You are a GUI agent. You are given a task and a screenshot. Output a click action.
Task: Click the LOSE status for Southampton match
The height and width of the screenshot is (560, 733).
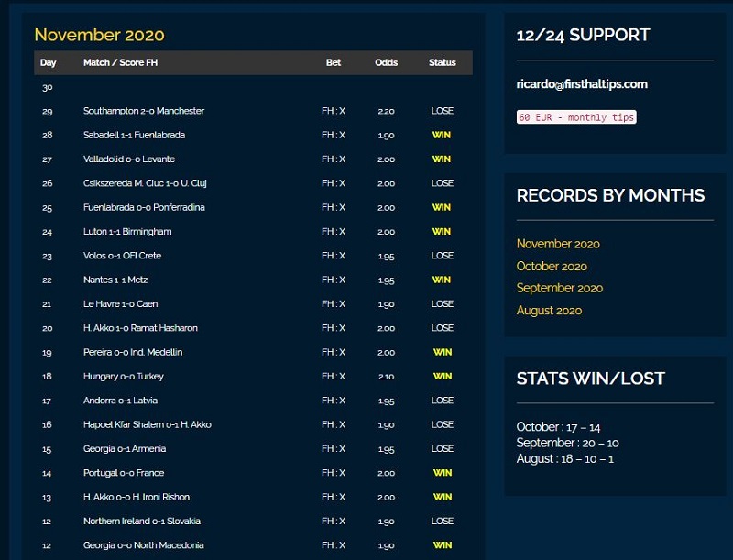point(443,111)
